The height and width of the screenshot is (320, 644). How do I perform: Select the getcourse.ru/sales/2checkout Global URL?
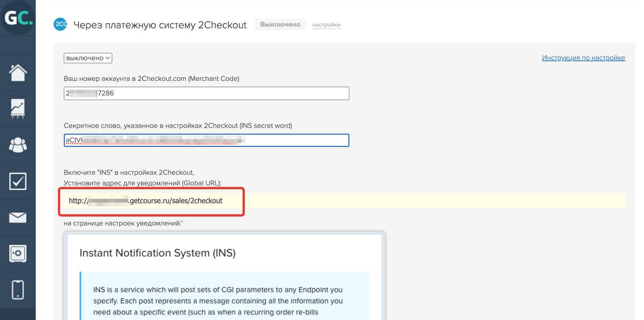tap(146, 201)
